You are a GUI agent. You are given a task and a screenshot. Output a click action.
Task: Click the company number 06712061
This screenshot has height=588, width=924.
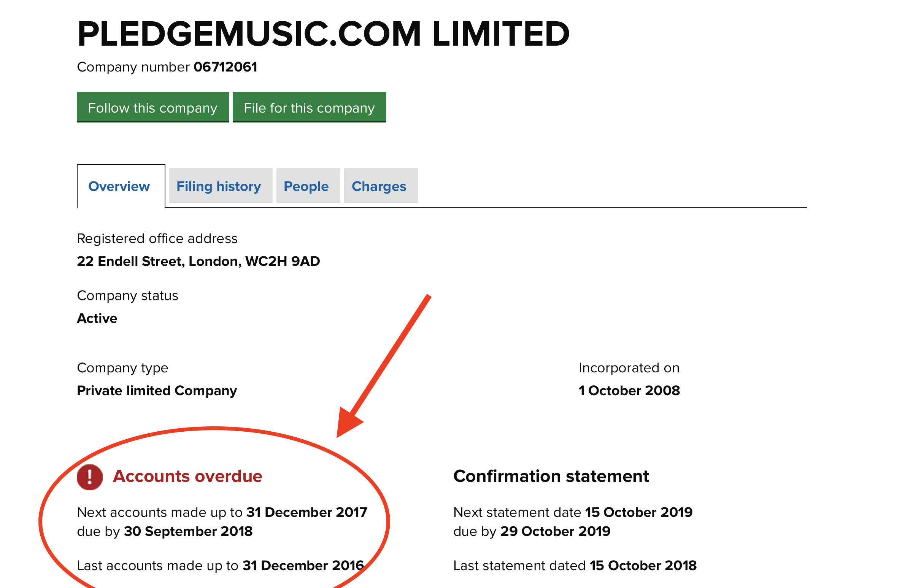pyautogui.click(x=225, y=67)
